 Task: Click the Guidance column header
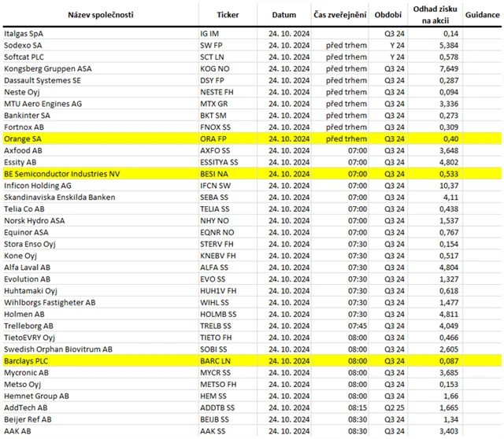click(x=482, y=15)
